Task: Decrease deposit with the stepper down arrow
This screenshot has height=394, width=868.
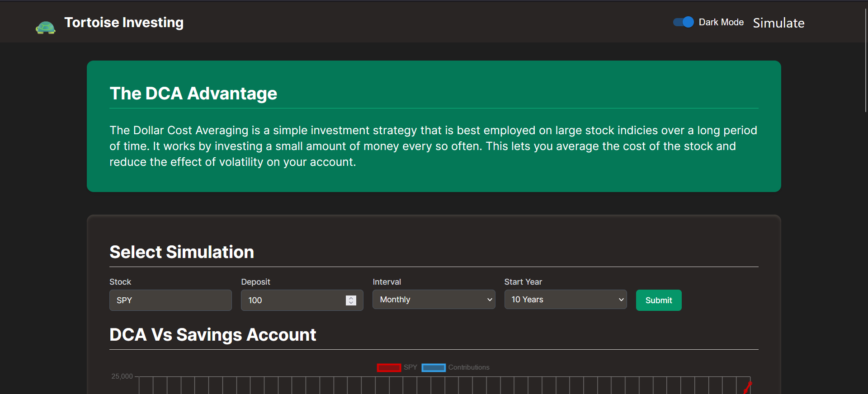Action: (351, 303)
